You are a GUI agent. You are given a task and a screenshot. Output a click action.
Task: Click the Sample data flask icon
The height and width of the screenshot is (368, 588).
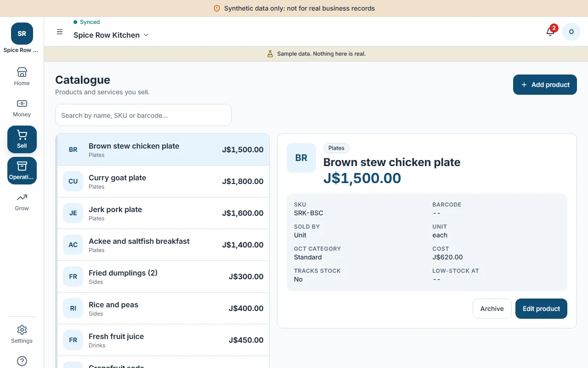270,54
